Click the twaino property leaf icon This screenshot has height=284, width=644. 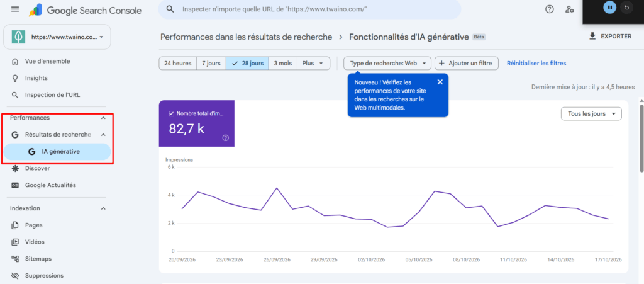click(17, 37)
